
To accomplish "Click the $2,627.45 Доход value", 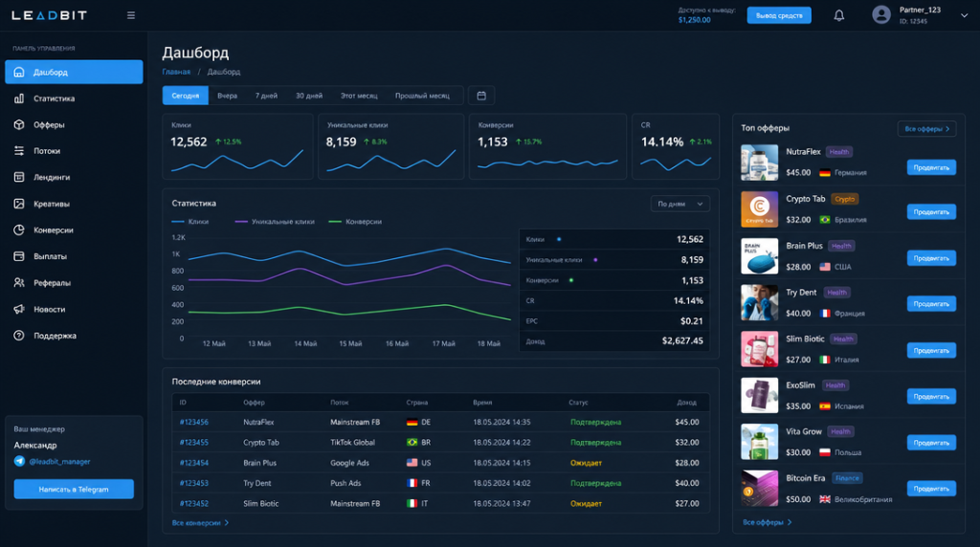I will (x=682, y=341).
